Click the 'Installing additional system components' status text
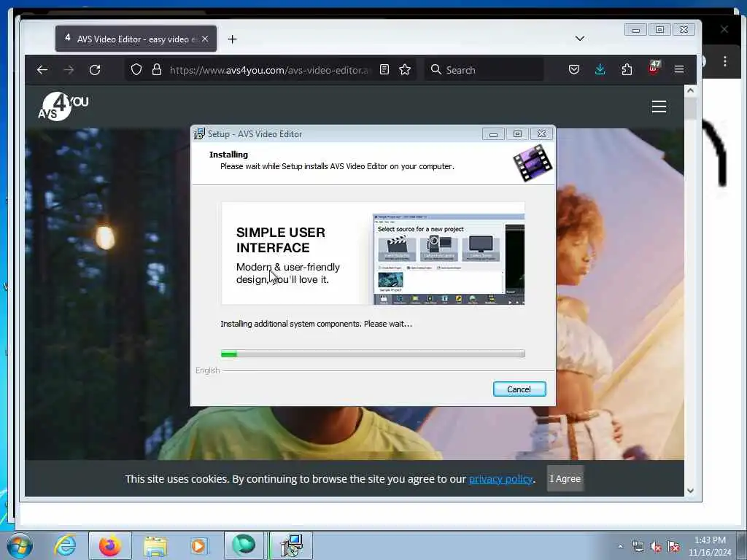 (x=316, y=324)
